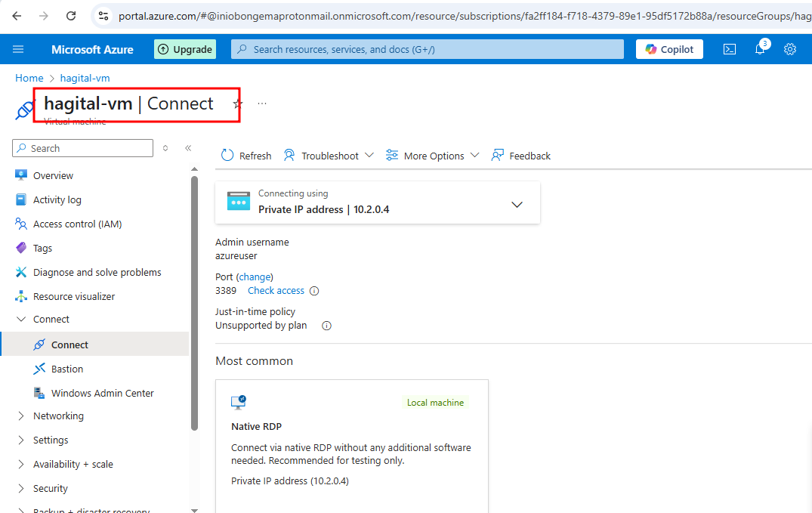Collapse the sidebar with double chevron
Image resolution: width=812 pixels, height=513 pixels.
pyautogui.click(x=189, y=148)
